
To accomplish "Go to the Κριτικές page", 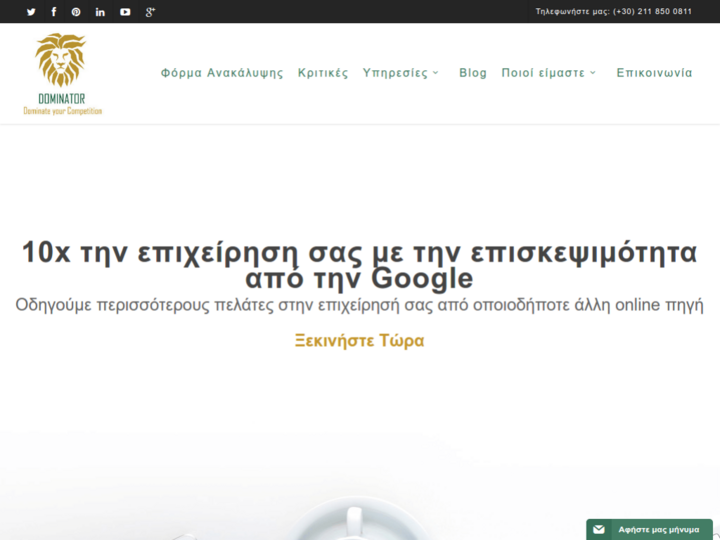I will pyautogui.click(x=323, y=73).
